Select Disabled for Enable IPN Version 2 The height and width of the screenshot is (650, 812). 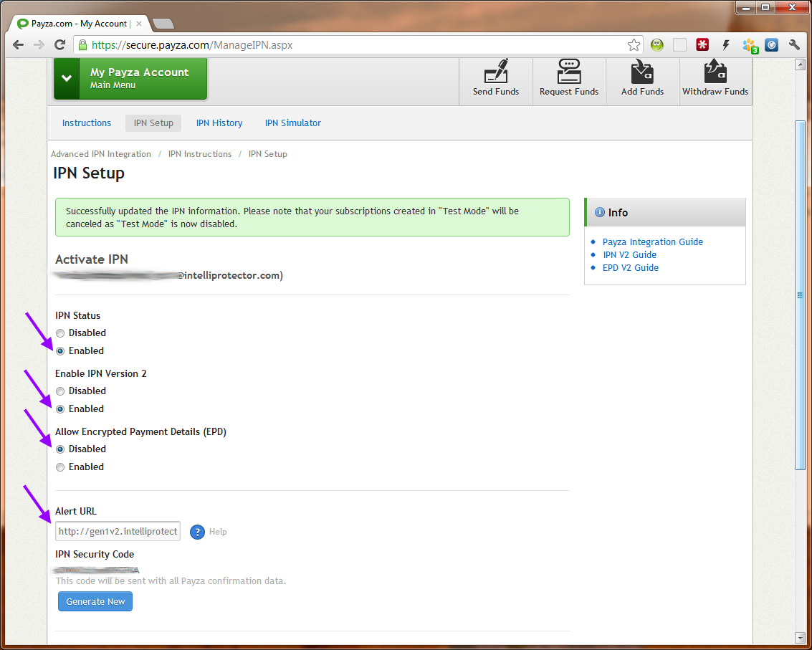click(61, 391)
